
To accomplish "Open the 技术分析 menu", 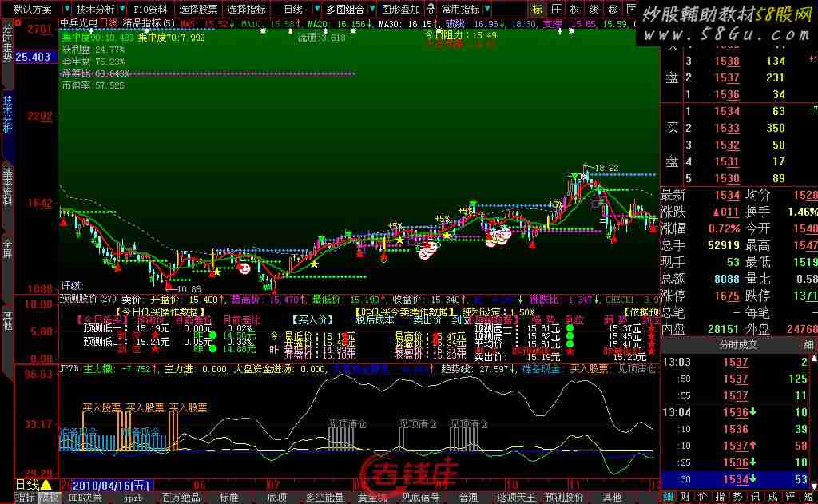I will 96,10.
